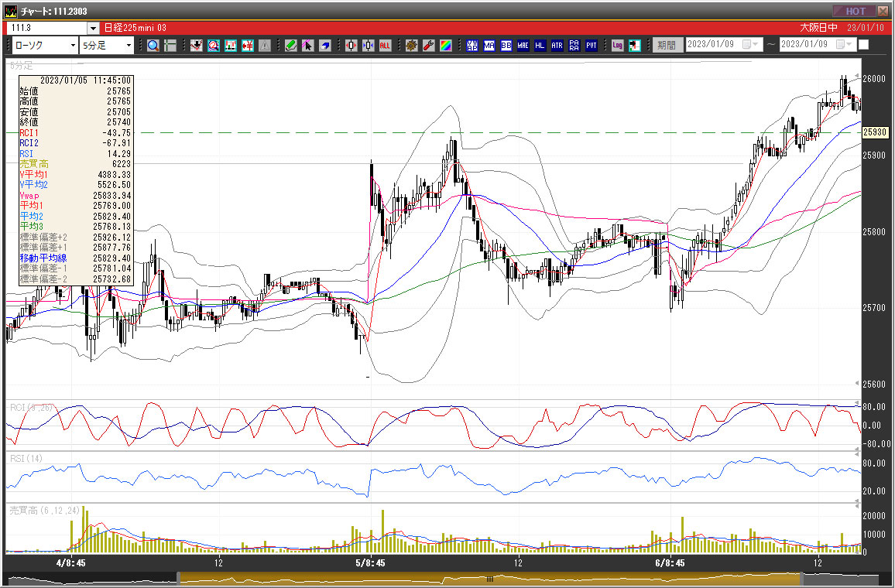This screenshot has height=588, width=895.
Task: Click the red downward chart arrow icon
Action: coord(197,46)
